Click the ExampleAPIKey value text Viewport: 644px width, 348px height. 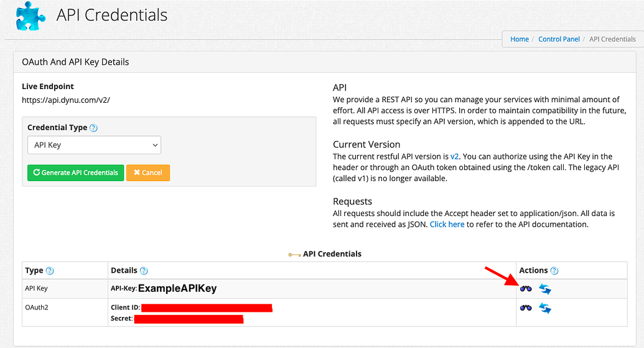[x=177, y=289]
